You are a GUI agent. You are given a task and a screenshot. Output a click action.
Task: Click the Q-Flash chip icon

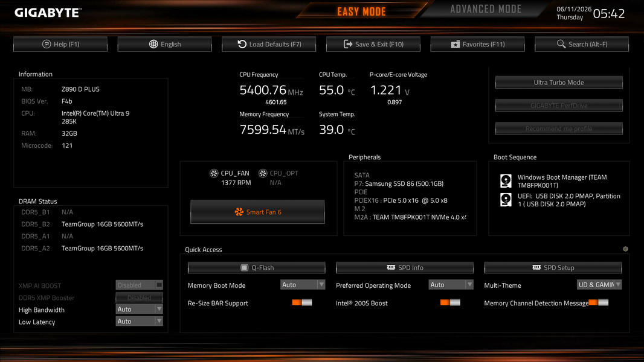pyautogui.click(x=245, y=267)
